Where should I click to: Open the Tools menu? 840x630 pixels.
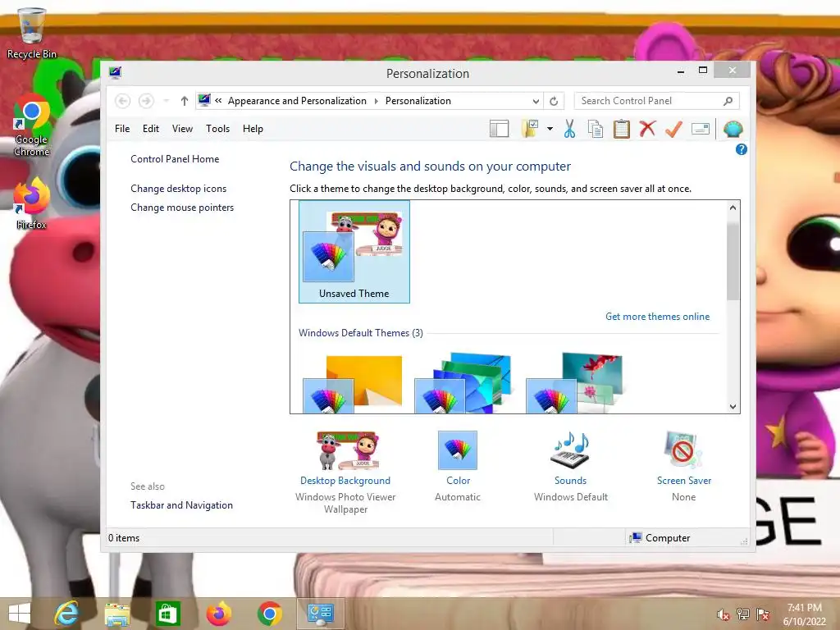click(x=217, y=129)
